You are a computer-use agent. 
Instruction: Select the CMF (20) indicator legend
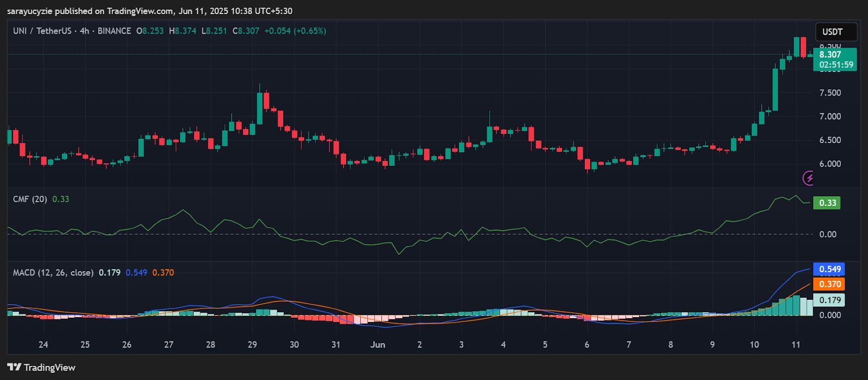(30, 199)
